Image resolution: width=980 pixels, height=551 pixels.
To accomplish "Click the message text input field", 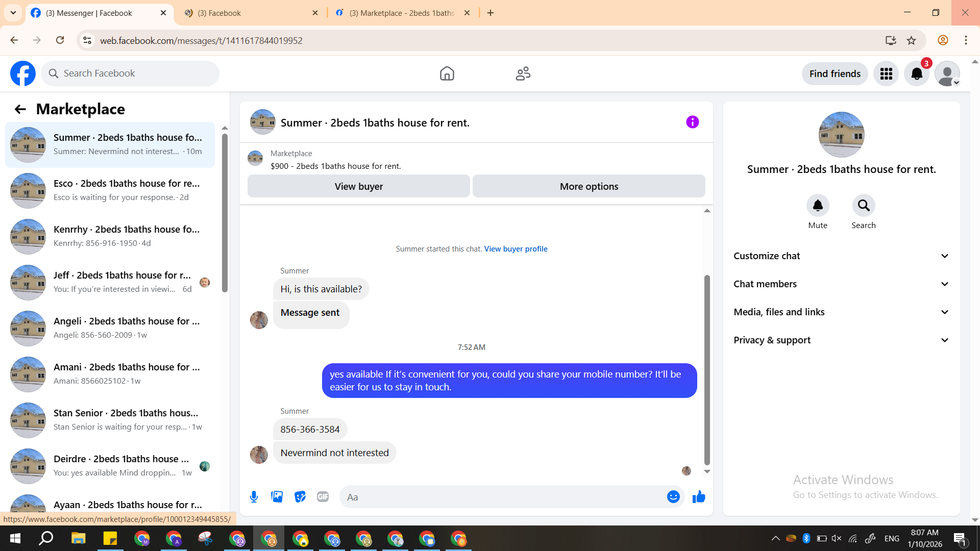I will point(503,497).
